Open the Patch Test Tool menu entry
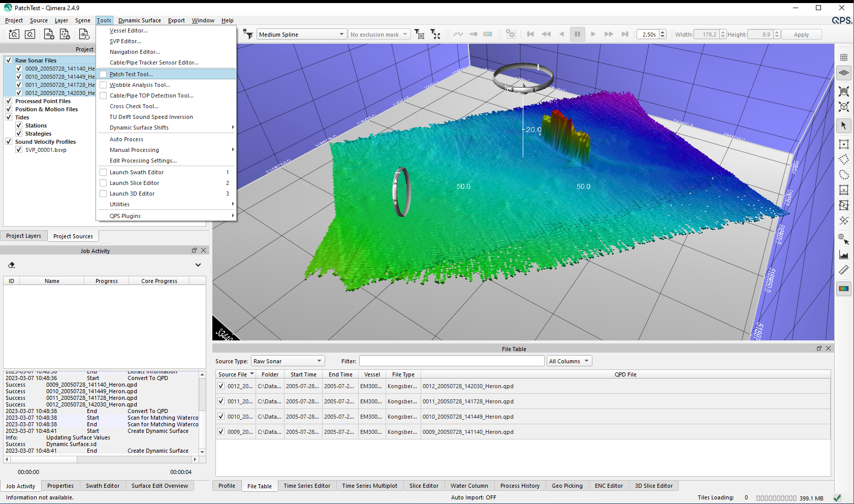Viewport: 854px width, 504px height. (x=131, y=74)
